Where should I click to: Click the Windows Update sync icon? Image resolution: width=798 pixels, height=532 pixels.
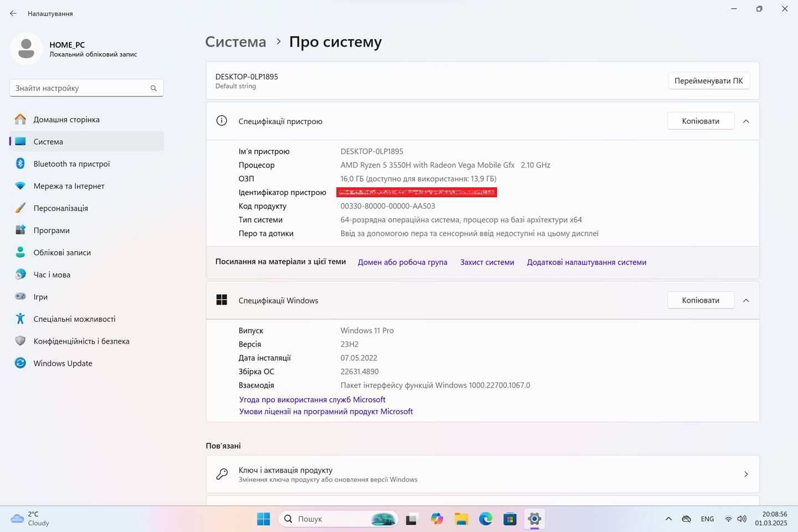(x=21, y=363)
